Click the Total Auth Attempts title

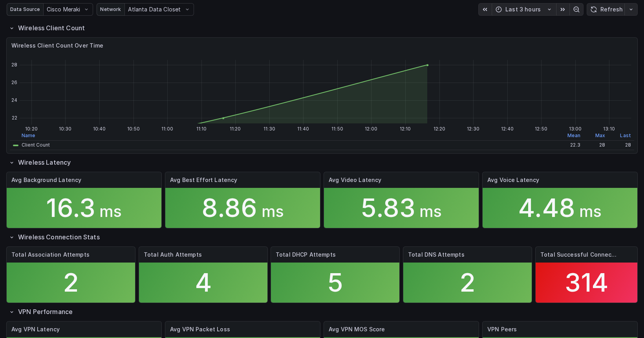tap(173, 255)
